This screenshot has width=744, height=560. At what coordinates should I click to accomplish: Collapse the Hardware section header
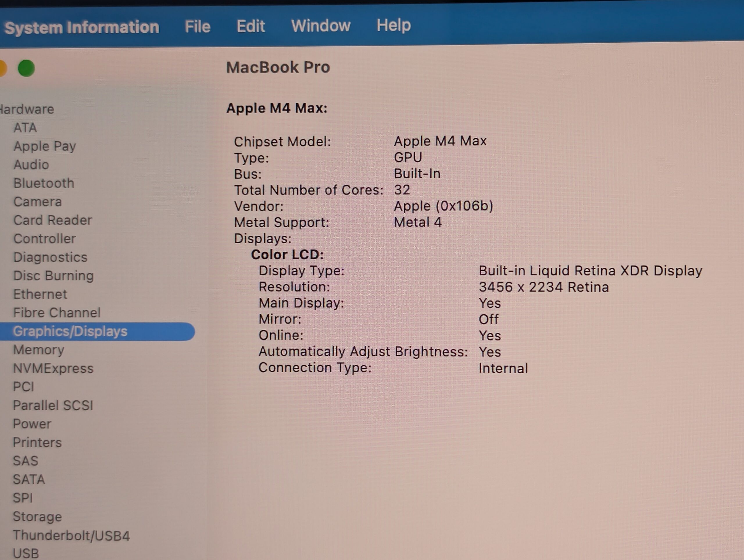(27, 109)
